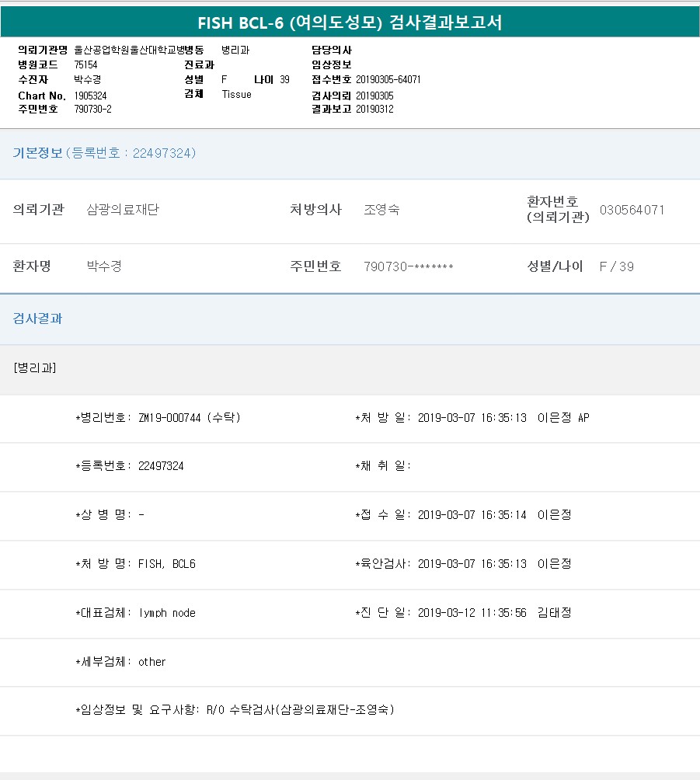This screenshot has width=700, height=780.
Task: Click the 육안검사 timestamp row
Action: 463,563
